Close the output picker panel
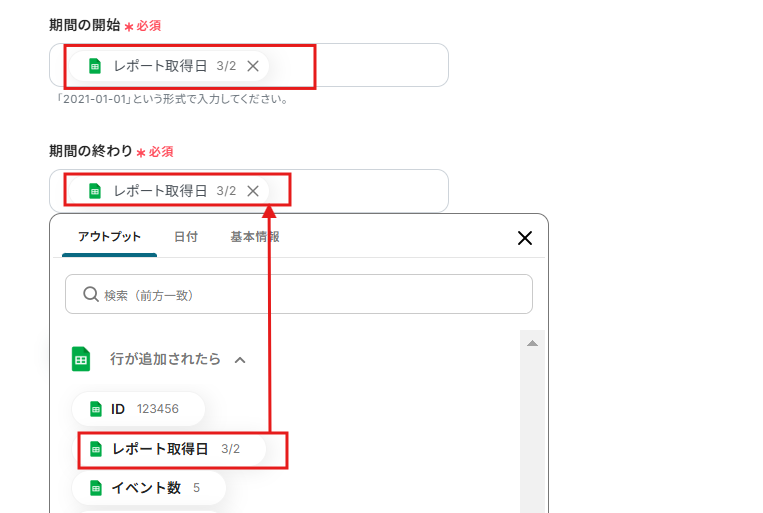 pos(525,238)
